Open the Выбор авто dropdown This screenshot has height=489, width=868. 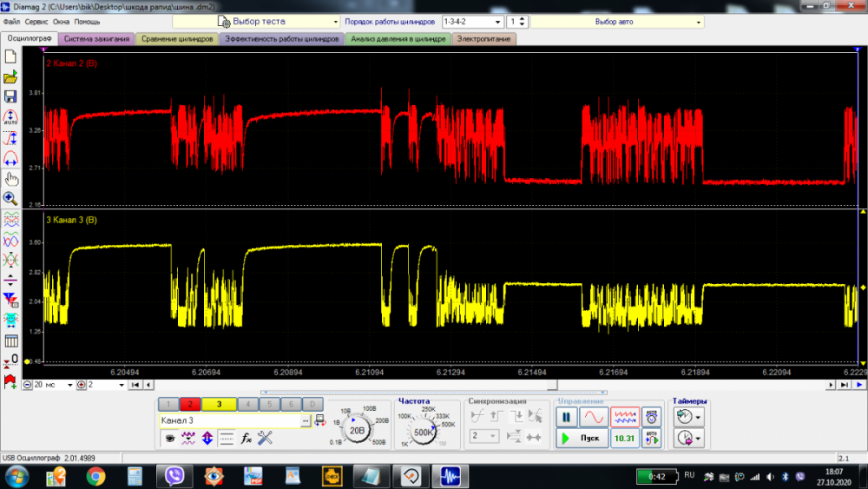tap(617, 21)
